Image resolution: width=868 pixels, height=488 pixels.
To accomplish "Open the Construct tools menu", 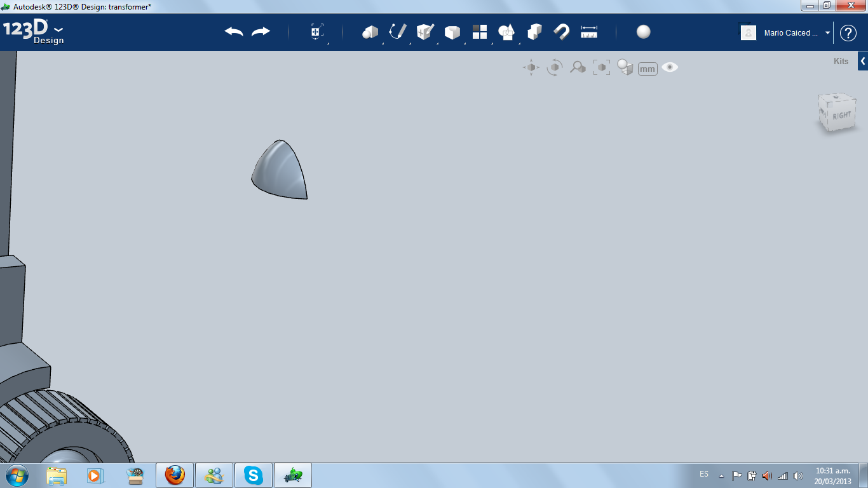I will [x=425, y=32].
